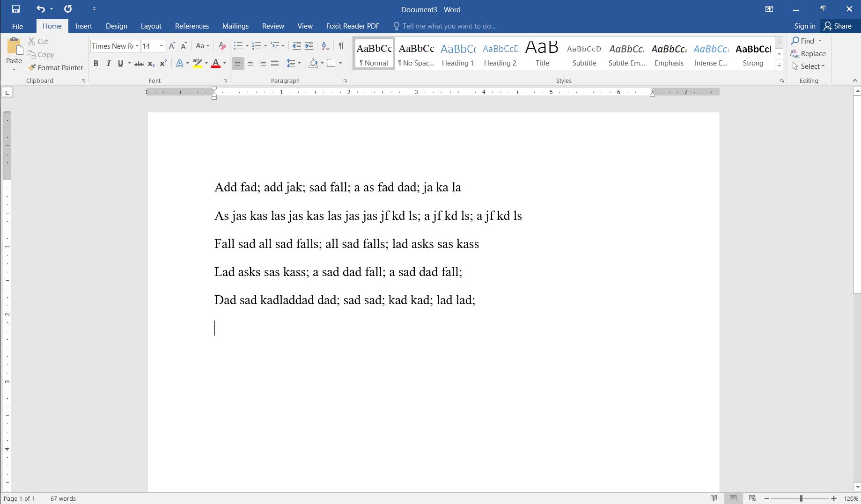Click the tab selector at ruler corner
This screenshot has height=504, width=861.
click(7, 93)
